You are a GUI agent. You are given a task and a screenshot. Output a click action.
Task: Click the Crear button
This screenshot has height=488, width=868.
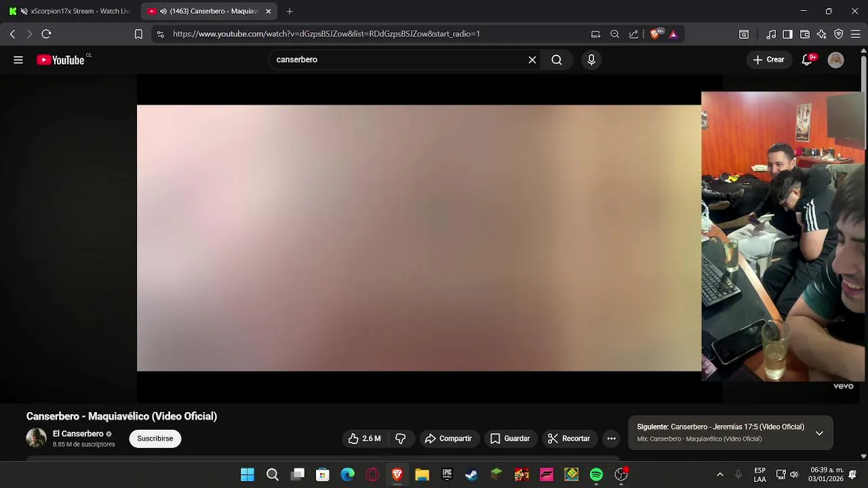click(x=768, y=60)
